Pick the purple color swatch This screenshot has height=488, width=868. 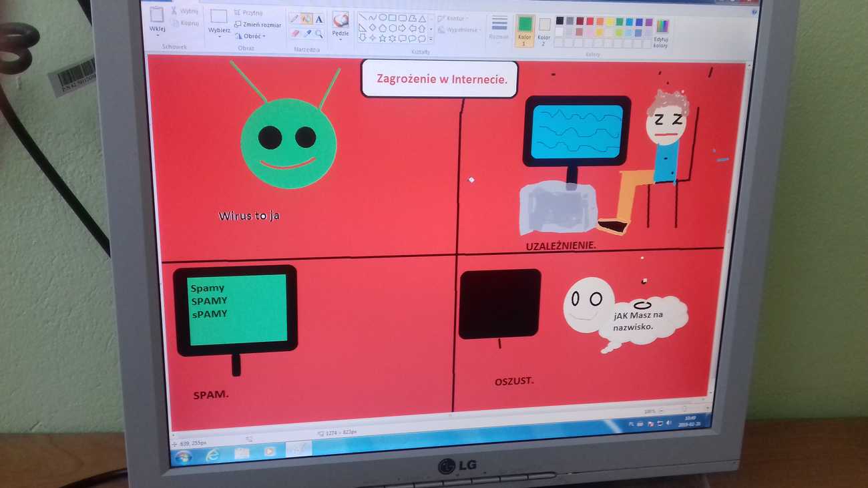click(648, 22)
